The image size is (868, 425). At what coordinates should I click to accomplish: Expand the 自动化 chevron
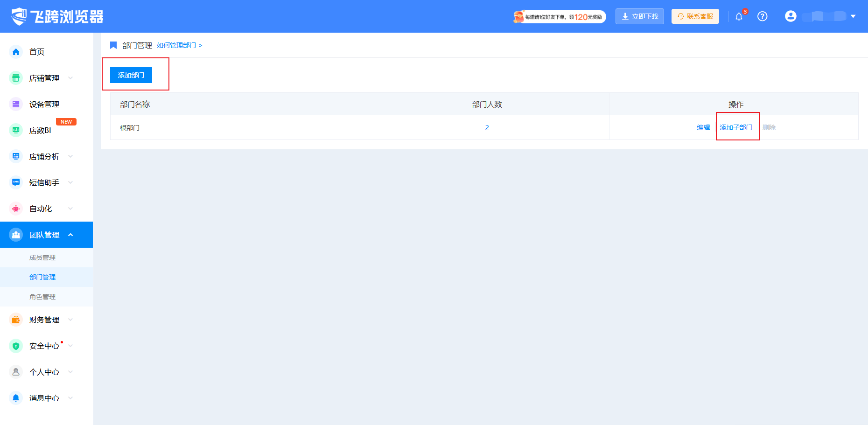(70, 209)
